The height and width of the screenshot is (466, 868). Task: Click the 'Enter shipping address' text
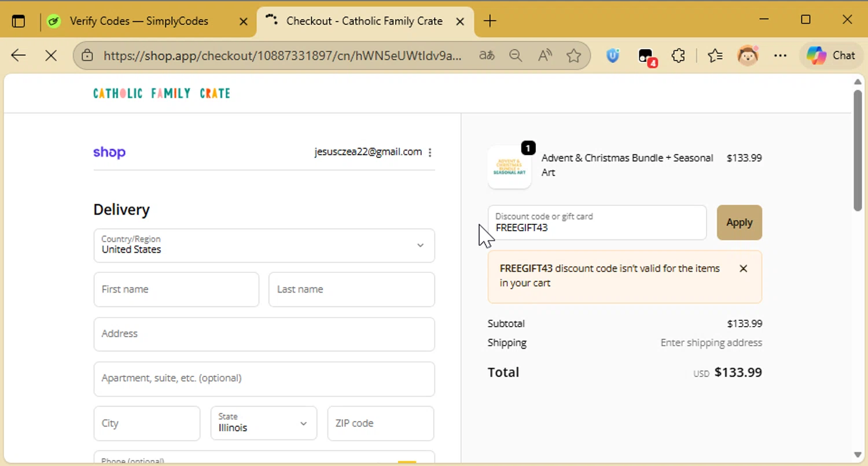coord(711,342)
